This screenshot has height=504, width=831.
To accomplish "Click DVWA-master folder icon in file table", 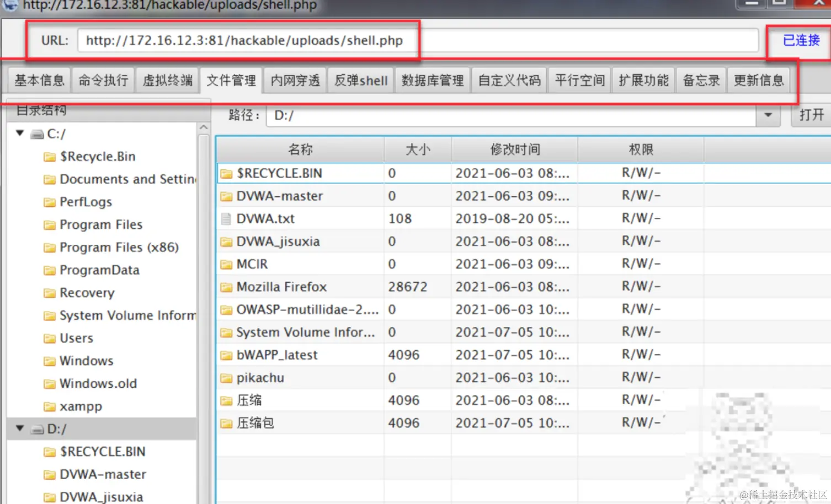I will [x=226, y=196].
